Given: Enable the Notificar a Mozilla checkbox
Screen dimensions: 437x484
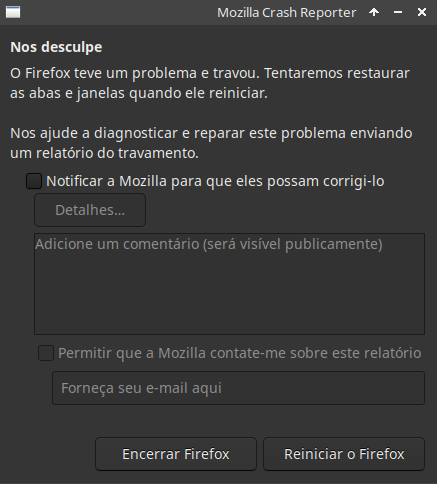Looking at the screenshot, I should (x=34, y=181).
